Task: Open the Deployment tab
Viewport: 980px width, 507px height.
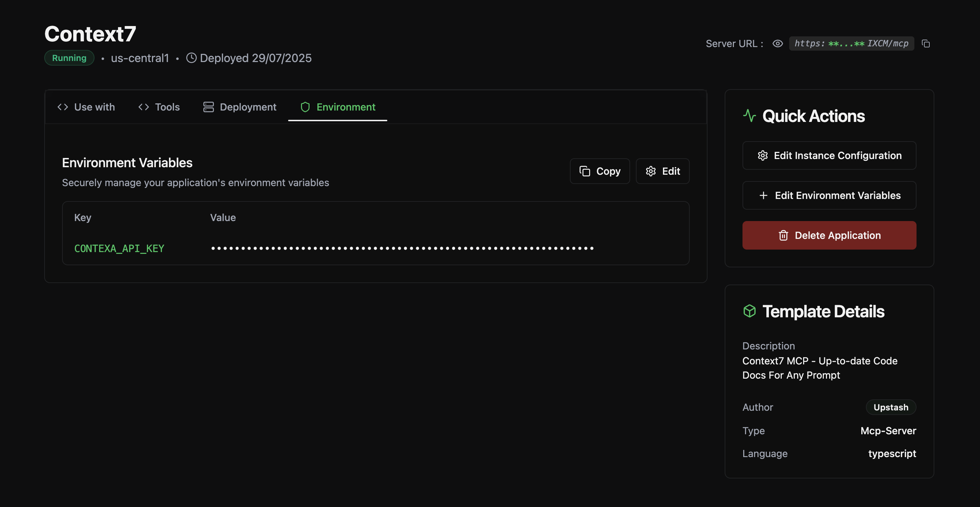Action: [248, 107]
